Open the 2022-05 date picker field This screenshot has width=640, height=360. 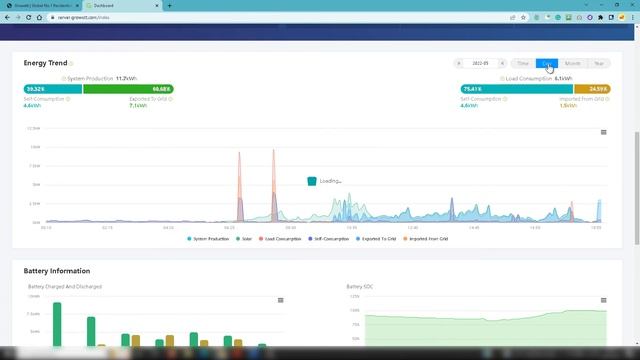480,63
